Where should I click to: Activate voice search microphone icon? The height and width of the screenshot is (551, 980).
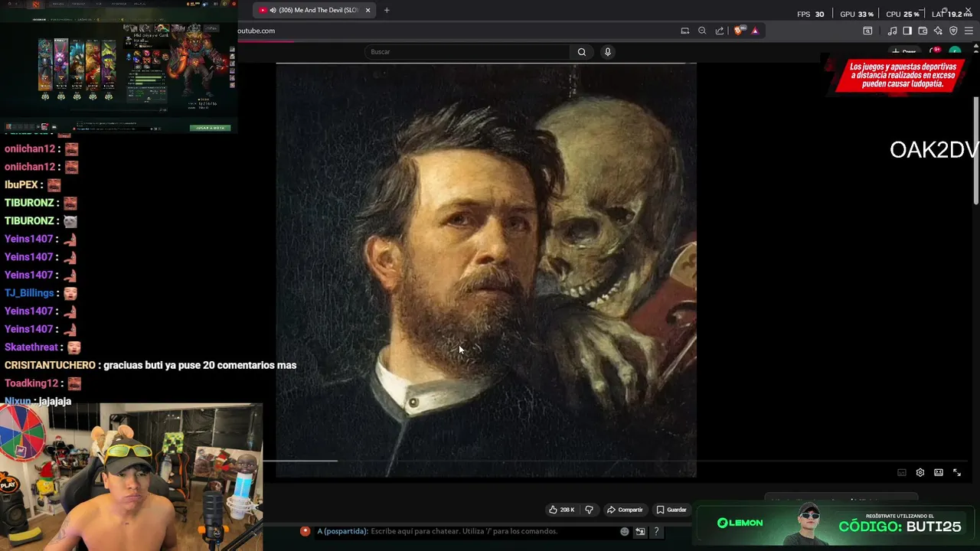(608, 52)
